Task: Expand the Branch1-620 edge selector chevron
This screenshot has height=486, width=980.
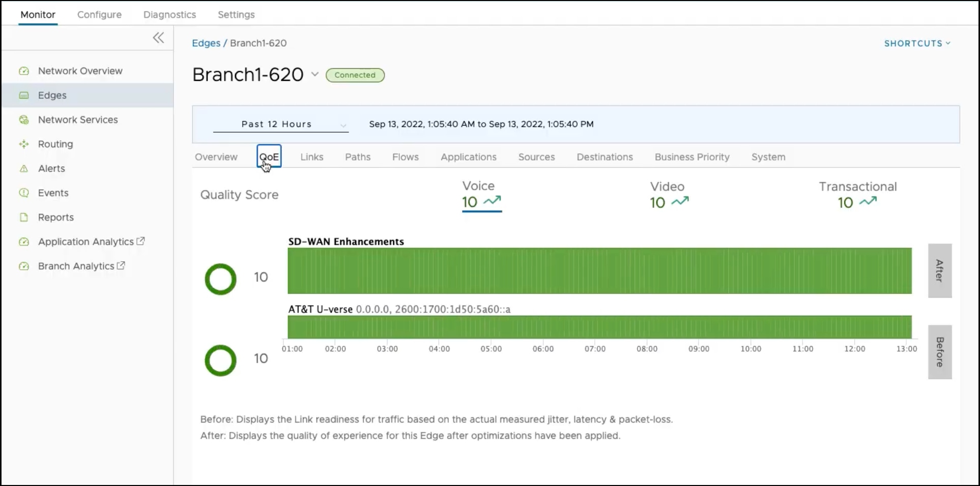Action: point(315,74)
